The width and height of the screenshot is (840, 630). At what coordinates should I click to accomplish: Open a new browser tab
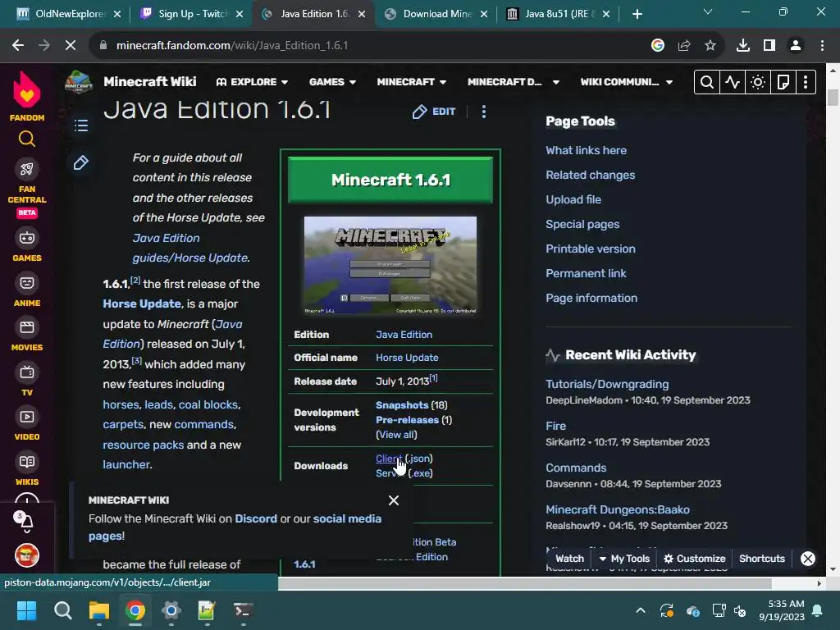pos(637,14)
